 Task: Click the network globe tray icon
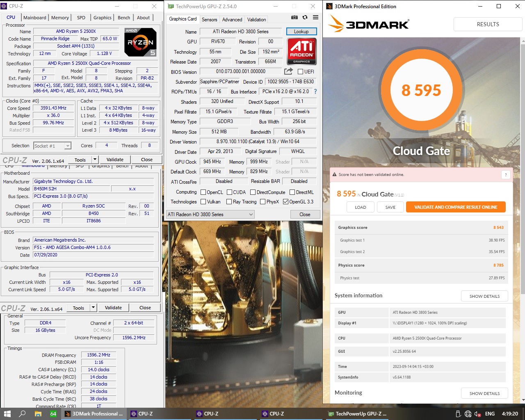coord(468,414)
